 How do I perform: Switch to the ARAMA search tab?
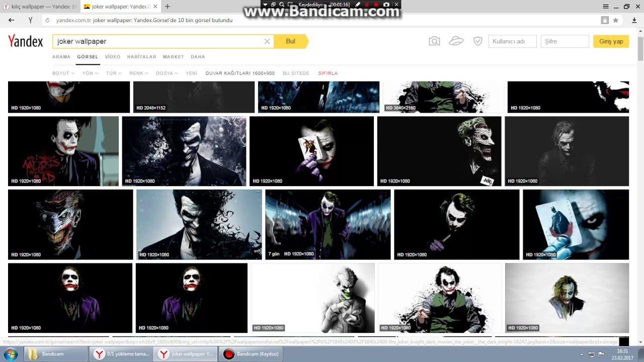[x=61, y=57]
